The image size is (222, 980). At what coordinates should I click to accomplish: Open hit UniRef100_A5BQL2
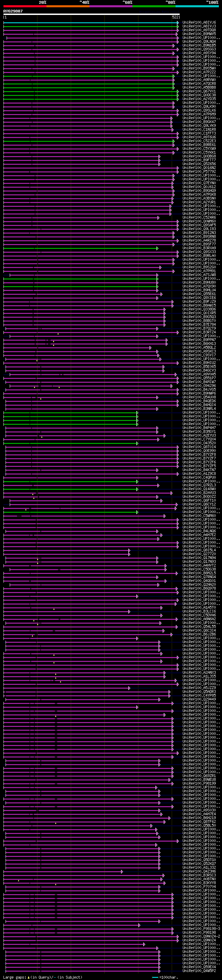point(199,347)
